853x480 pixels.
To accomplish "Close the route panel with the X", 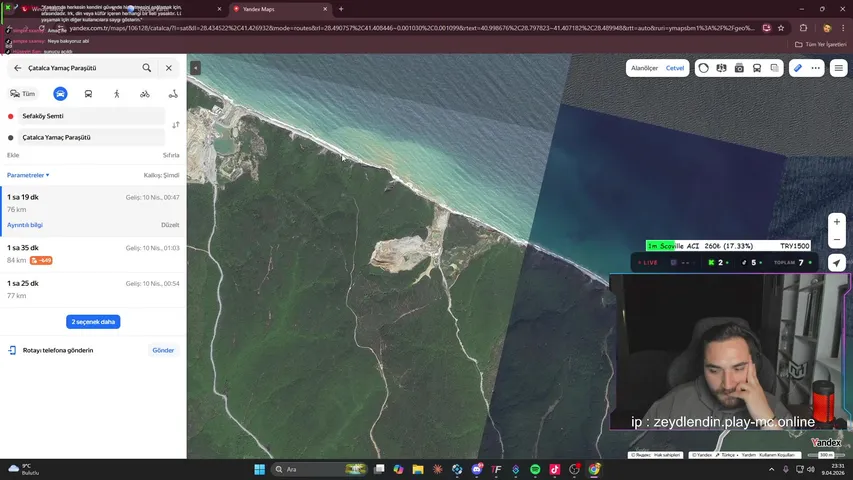I will (169, 68).
